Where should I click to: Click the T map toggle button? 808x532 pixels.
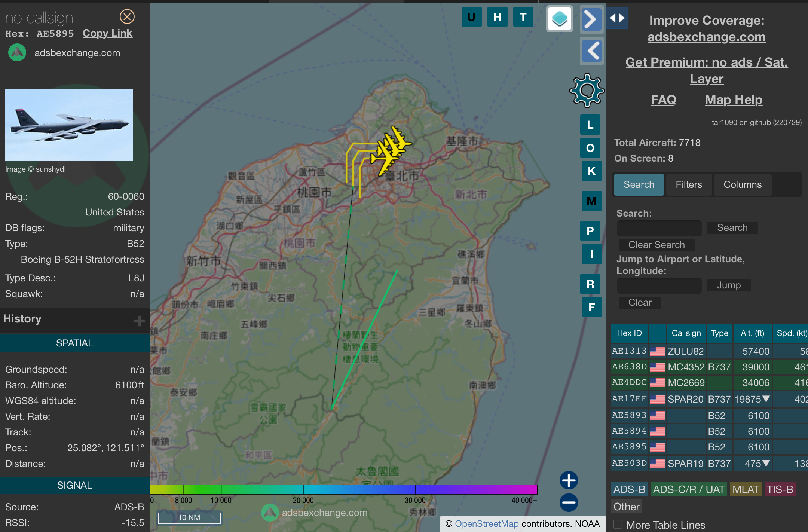point(523,17)
